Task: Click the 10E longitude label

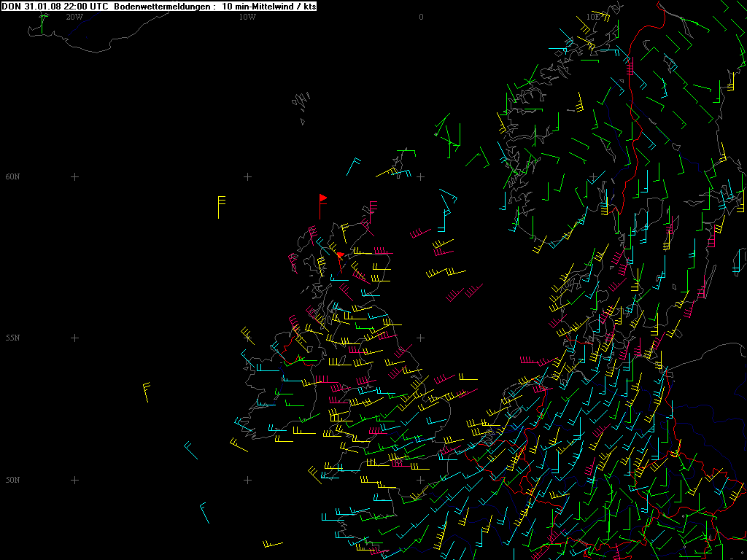Action: click(594, 16)
